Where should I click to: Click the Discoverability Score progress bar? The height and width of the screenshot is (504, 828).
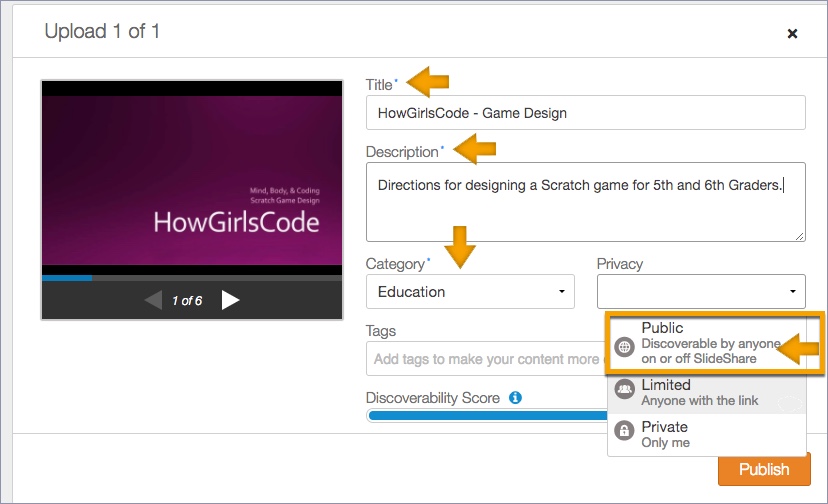(x=487, y=416)
